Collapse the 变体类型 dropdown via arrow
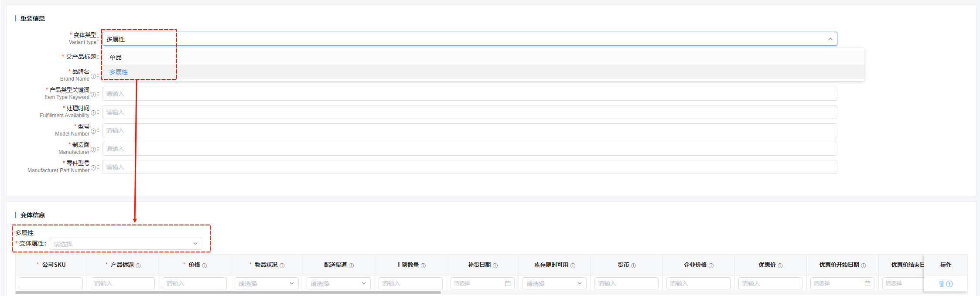 (830, 39)
